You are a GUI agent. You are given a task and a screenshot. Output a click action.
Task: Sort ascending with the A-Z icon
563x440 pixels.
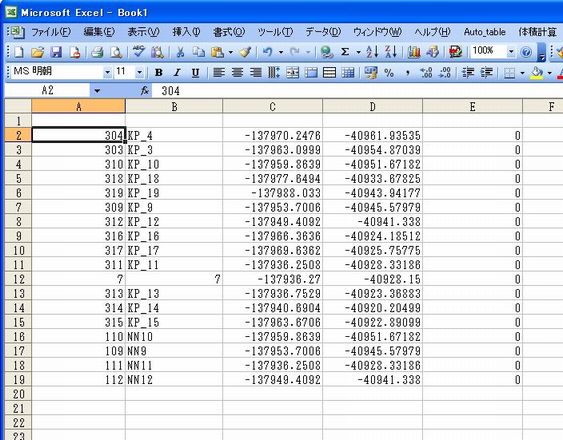[372, 52]
